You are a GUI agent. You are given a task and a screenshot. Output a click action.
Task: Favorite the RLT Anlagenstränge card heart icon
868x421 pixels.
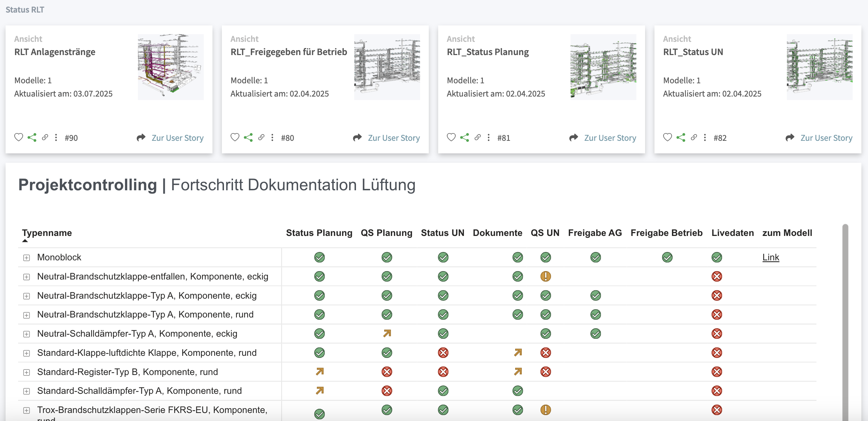(x=18, y=137)
